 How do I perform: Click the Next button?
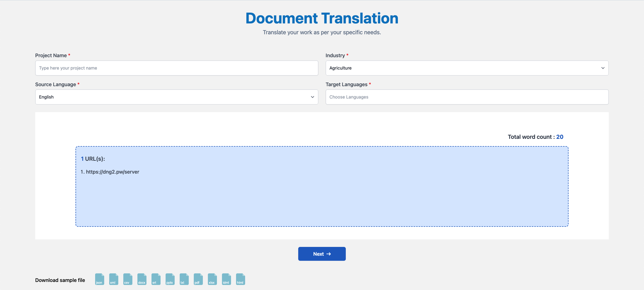[322, 254]
